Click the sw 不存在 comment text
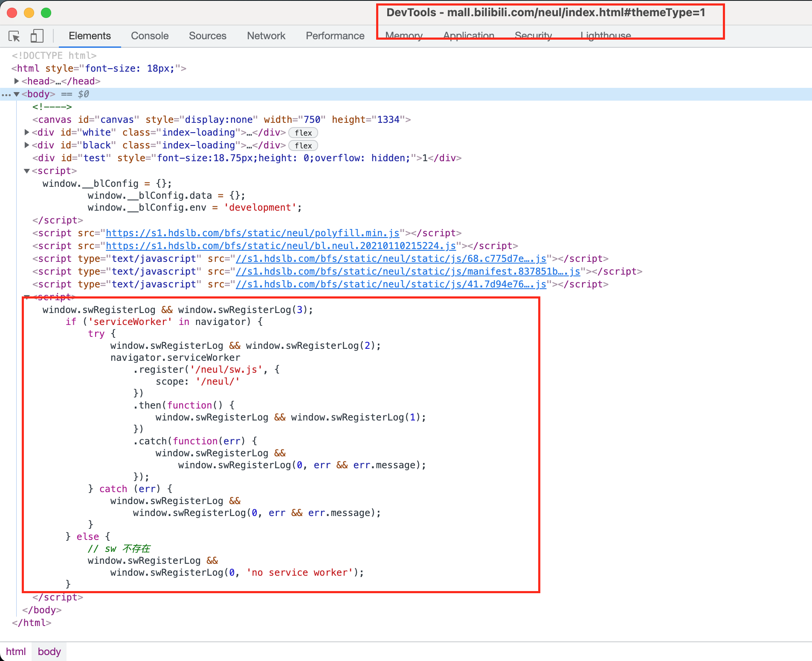812x661 pixels. 119,549
